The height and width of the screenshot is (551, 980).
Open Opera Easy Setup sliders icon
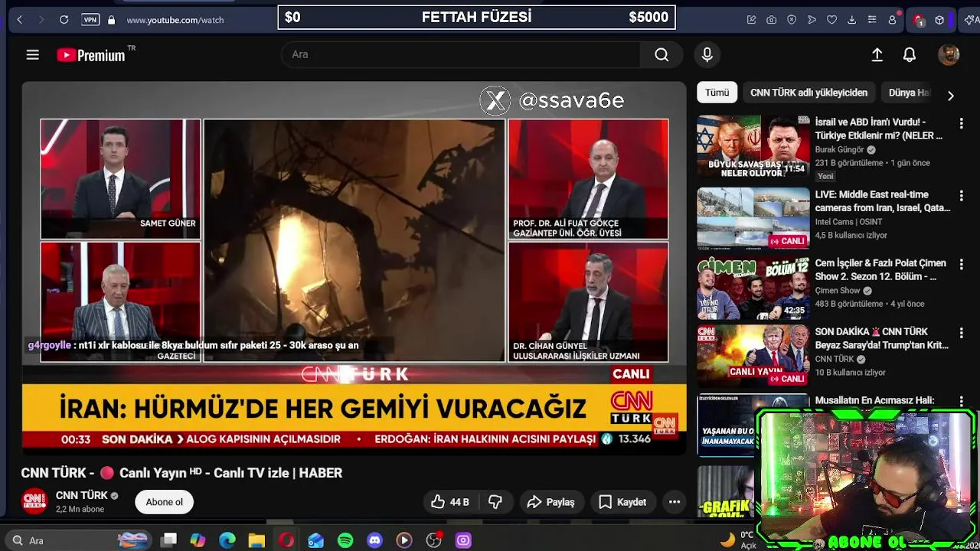pyautogui.click(x=872, y=20)
